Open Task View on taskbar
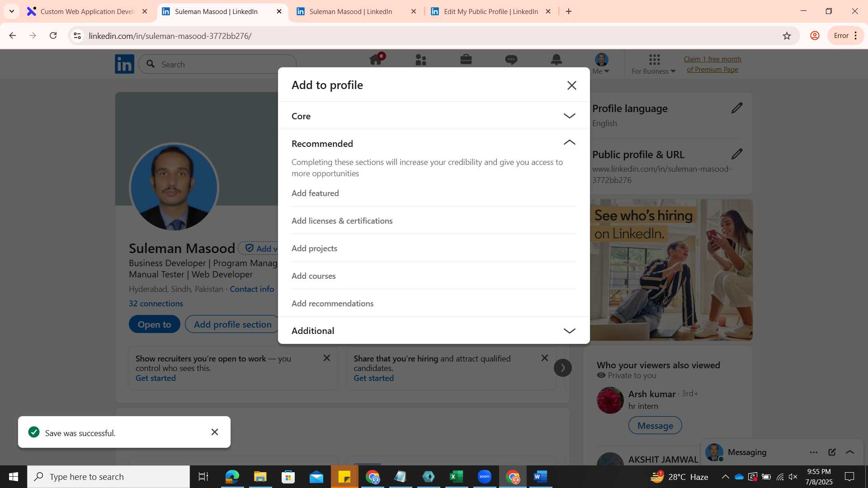The height and width of the screenshot is (488, 868). pos(203,477)
